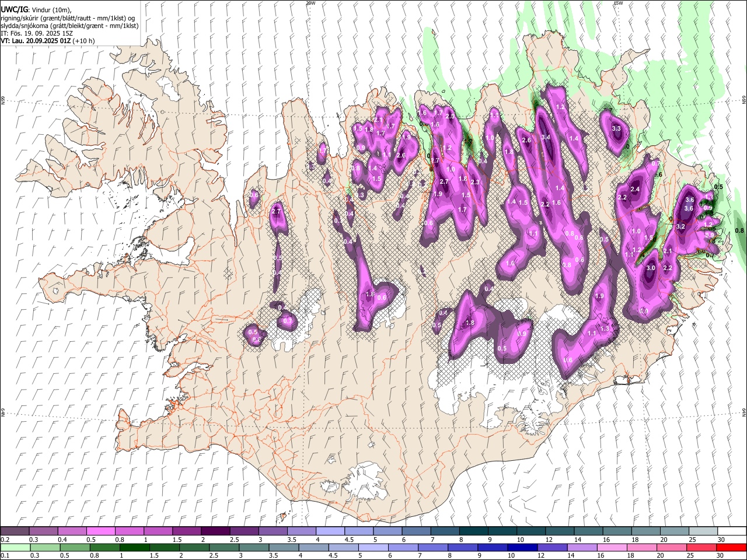Viewport: 747px width, 560px height.
Task: Click the 3.3 precipitation value in the northeast
Action: click(x=616, y=128)
